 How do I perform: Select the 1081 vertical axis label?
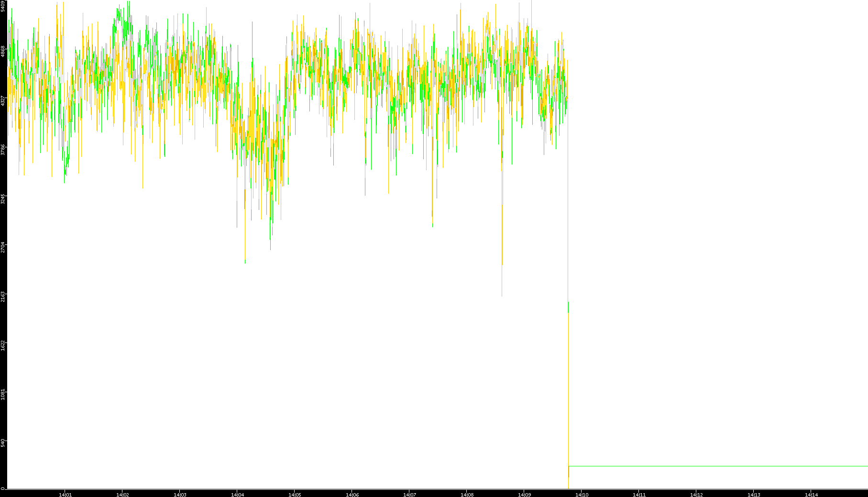3,395
